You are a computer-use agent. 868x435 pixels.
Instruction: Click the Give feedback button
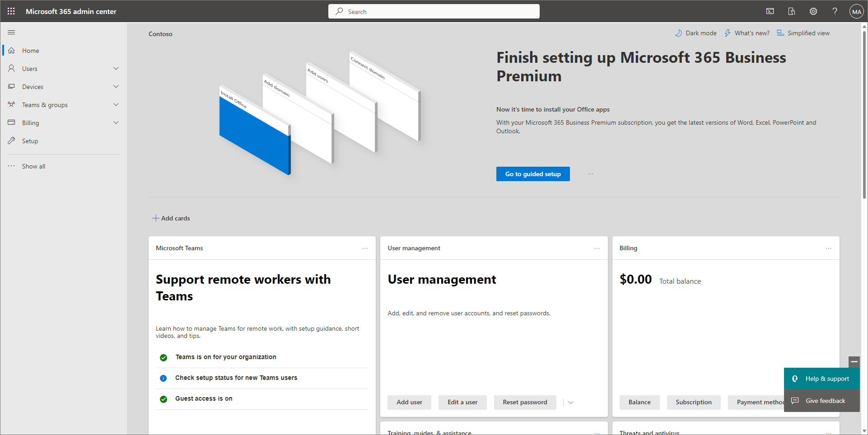(x=822, y=401)
